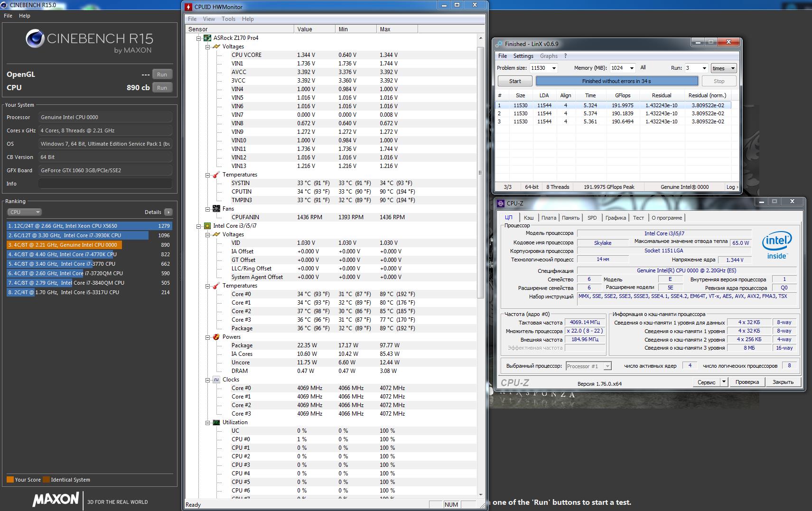The height and width of the screenshot is (511, 812).
Task: Click the Start button in LinX
Action: 515,81
